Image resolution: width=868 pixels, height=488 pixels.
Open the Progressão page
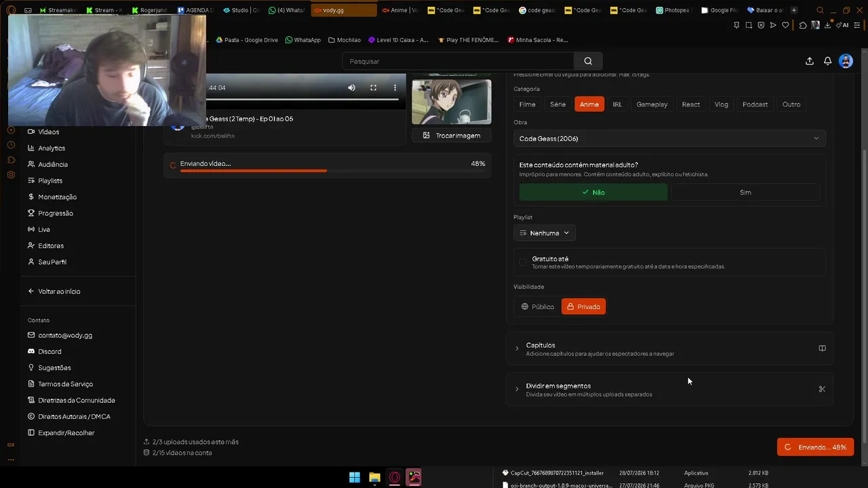click(x=50, y=213)
